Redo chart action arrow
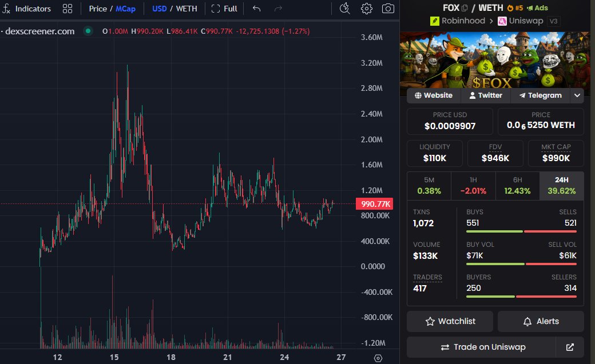The height and width of the screenshot is (364, 595). 278,9
